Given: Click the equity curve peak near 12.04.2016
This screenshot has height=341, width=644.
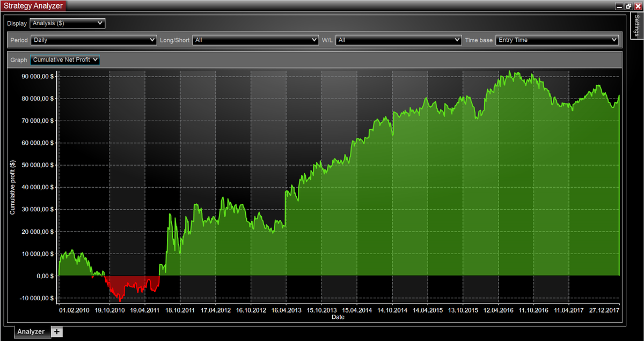Looking at the screenshot, I should 510,72.
